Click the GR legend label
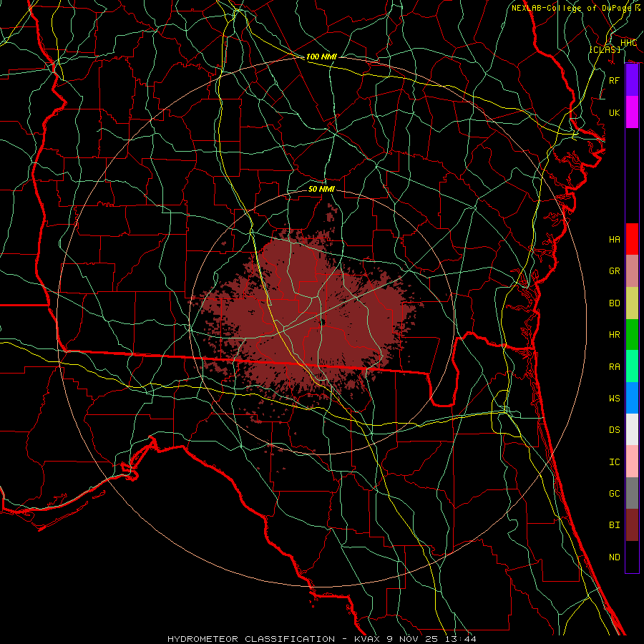 (615, 271)
